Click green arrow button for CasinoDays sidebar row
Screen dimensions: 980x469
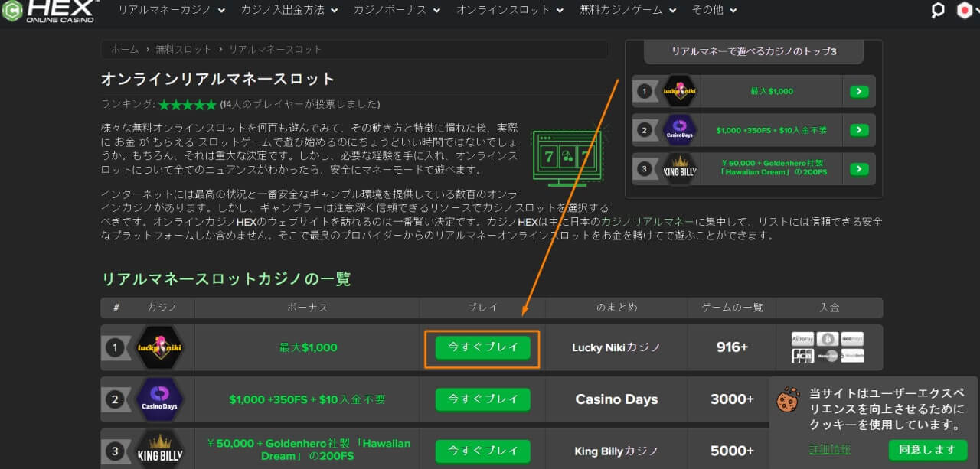pos(859,130)
